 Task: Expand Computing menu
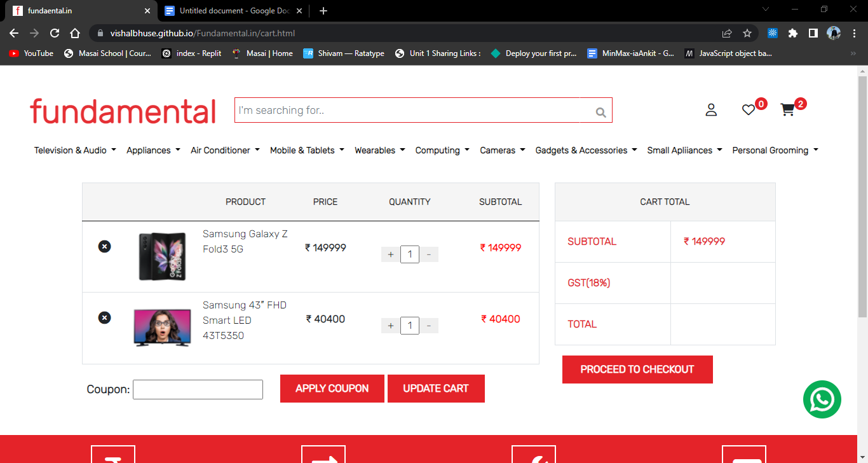tap(442, 150)
